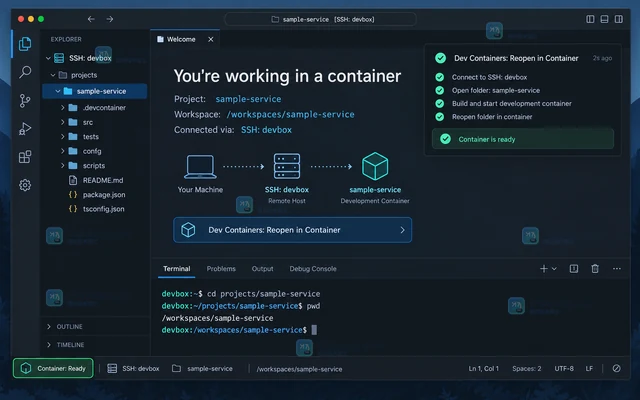Screen dimensions: 640x400
Task: Open README.md file
Action: pyautogui.click(x=95, y=180)
